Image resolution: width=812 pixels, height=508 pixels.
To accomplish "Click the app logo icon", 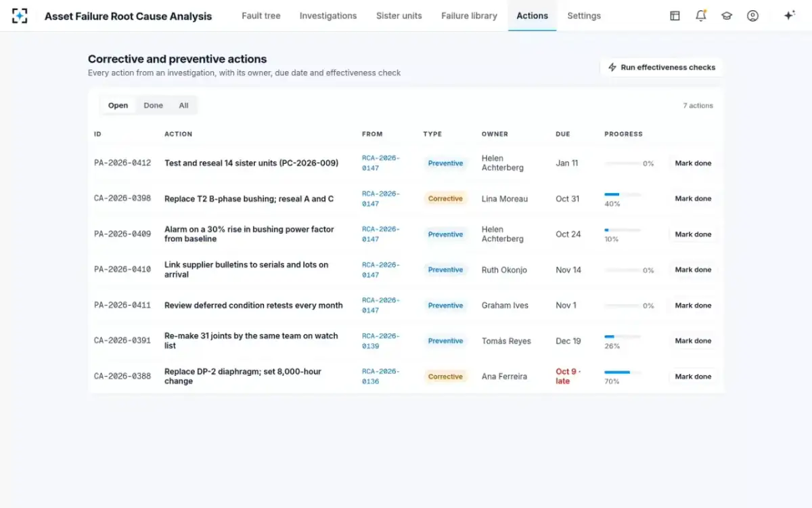I will coord(20,16).
